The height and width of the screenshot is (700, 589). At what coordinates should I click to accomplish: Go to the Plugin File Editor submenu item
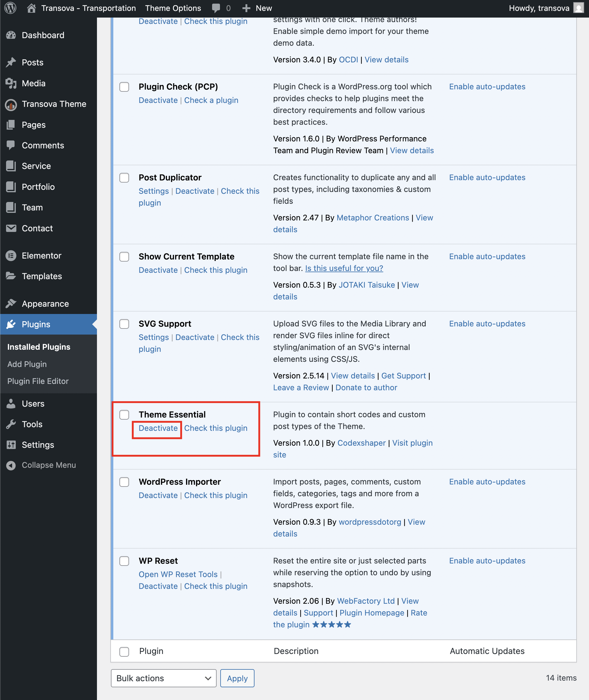(x=38, y=381)
